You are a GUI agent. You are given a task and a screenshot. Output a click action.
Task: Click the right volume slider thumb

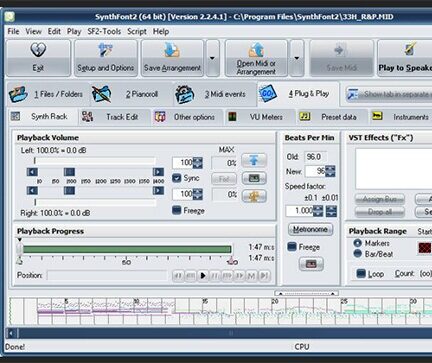(69, 191)
